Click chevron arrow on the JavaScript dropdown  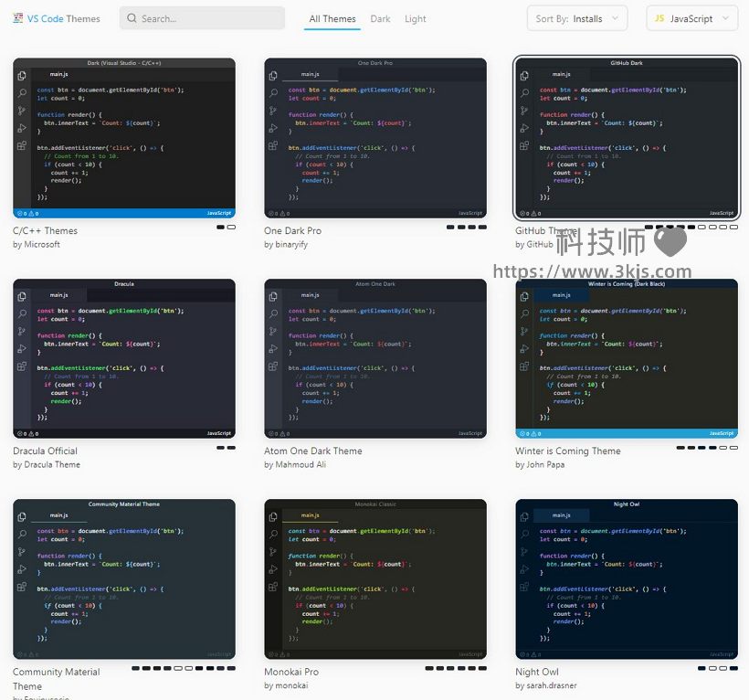725,18
